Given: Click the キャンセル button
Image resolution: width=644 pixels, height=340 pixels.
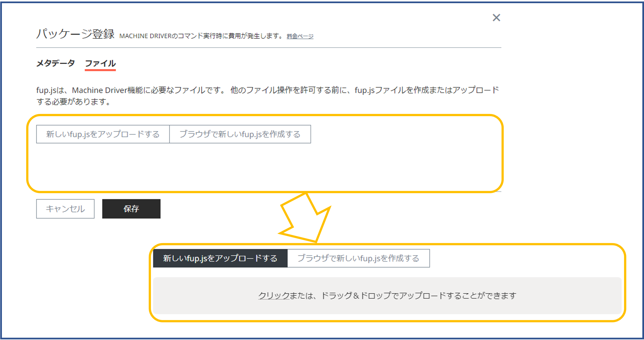Looking at the screenshot, I should tap(66, 209).
